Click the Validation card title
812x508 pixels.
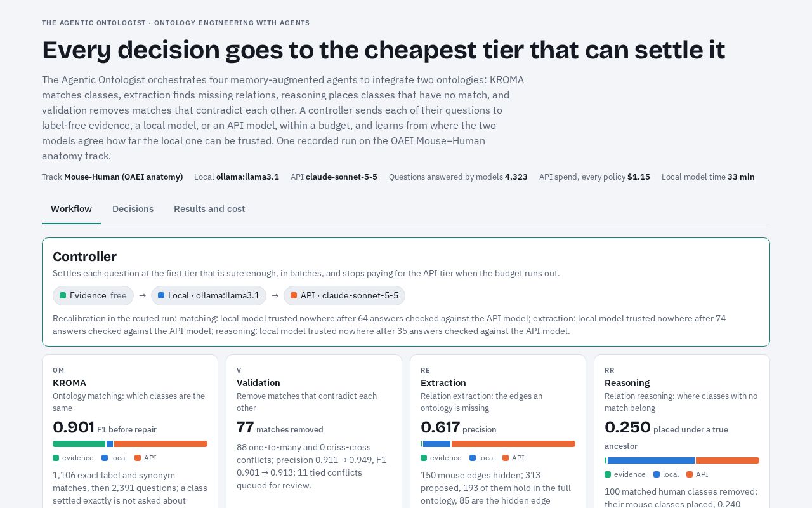coord(258,383)
